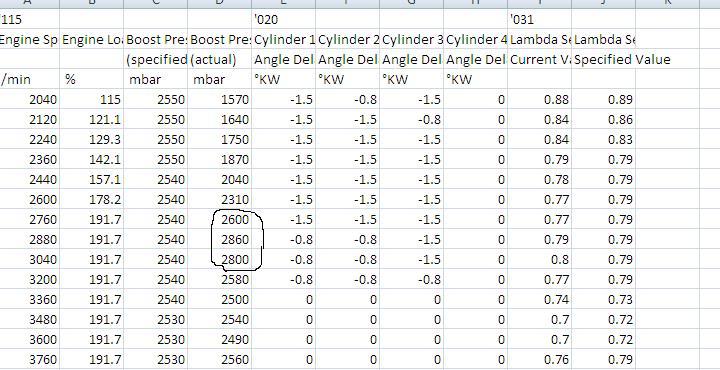Image resolution: width=720 pixels, height=370 pixels.
Task: Select engine speed cell 2360
Action: coord(29,160)
